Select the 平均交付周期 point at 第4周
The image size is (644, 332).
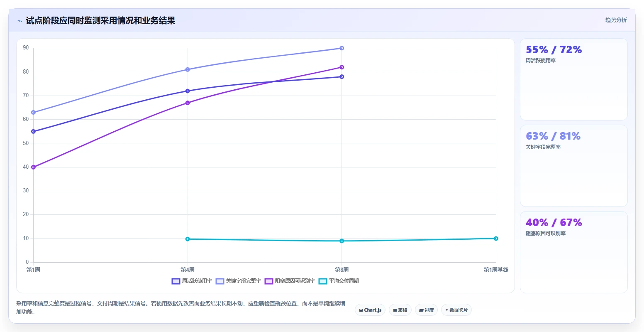coord(188,239)
